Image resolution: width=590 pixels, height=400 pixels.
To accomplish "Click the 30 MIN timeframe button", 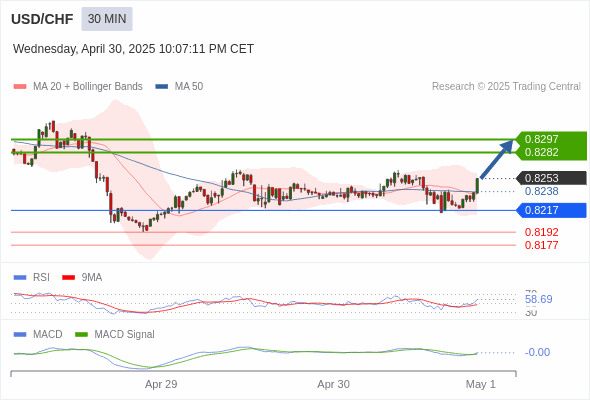I will coord(107,19).
